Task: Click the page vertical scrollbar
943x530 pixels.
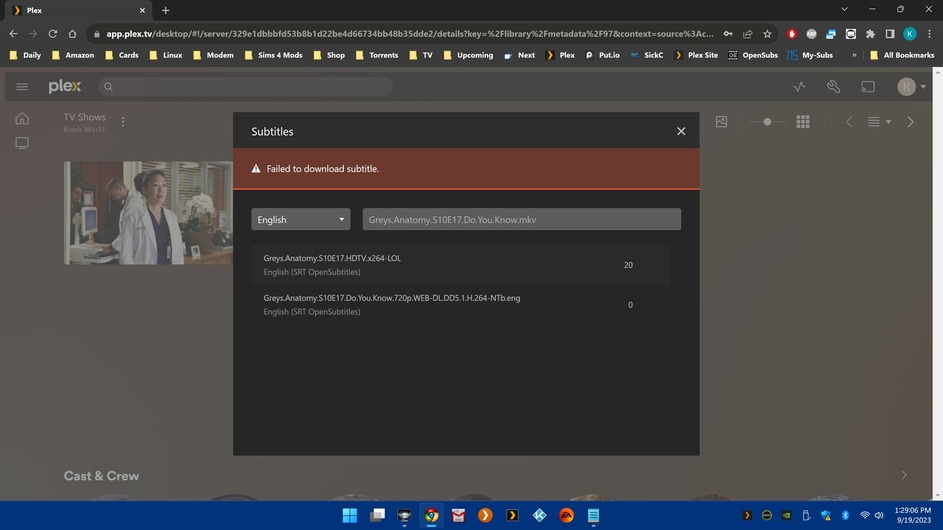Action: click(938, 283)
